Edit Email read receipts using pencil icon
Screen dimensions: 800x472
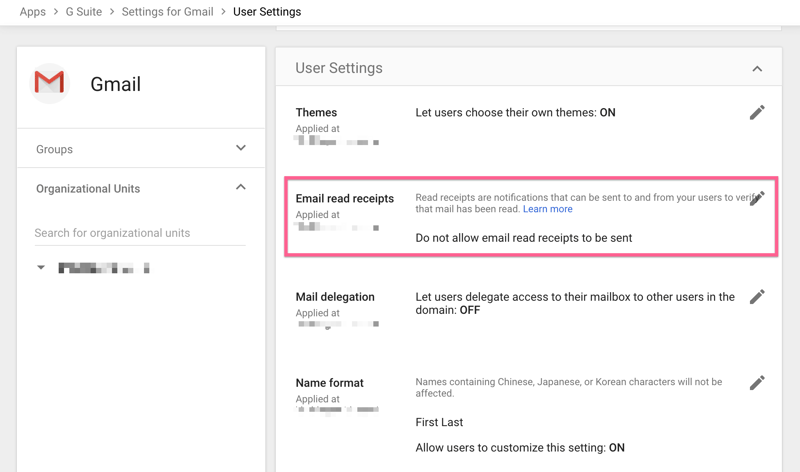[757, 198]
